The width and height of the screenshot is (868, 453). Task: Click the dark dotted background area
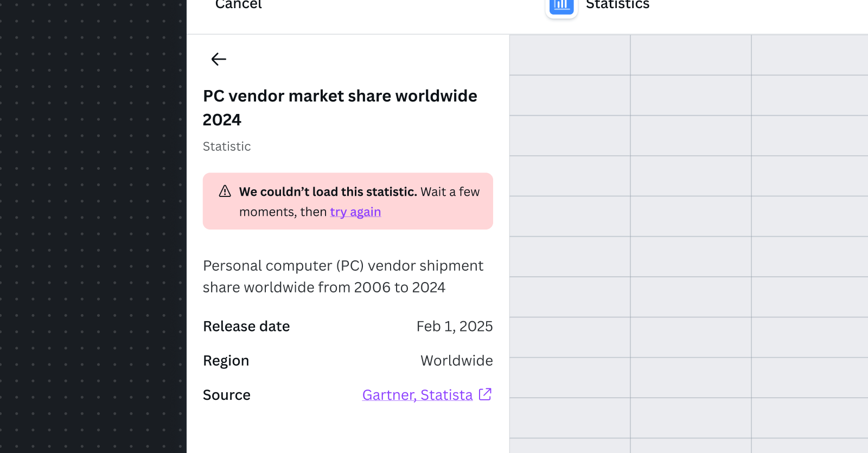93,226
